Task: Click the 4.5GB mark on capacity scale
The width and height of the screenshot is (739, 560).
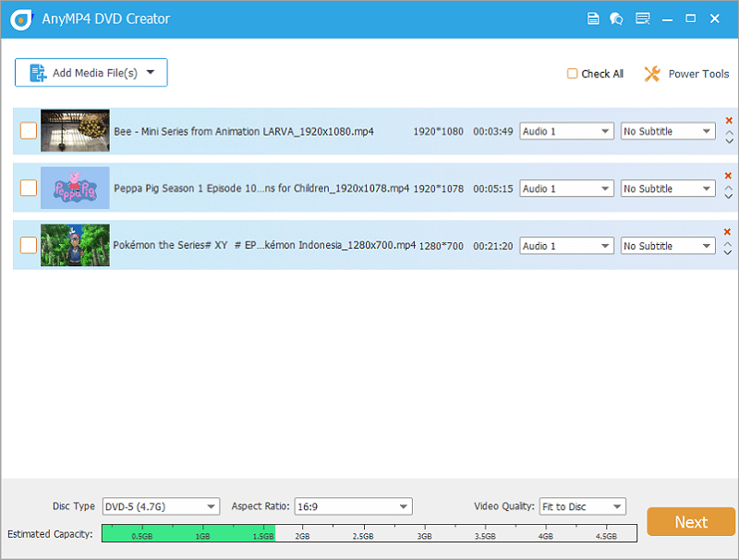Action: pyautogui.click(x=606, y=536)
